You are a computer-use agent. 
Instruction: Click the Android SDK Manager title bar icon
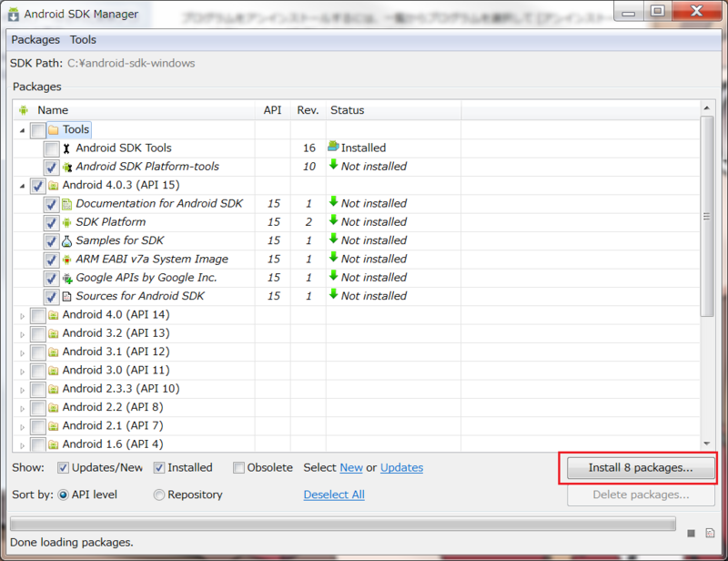14,15
